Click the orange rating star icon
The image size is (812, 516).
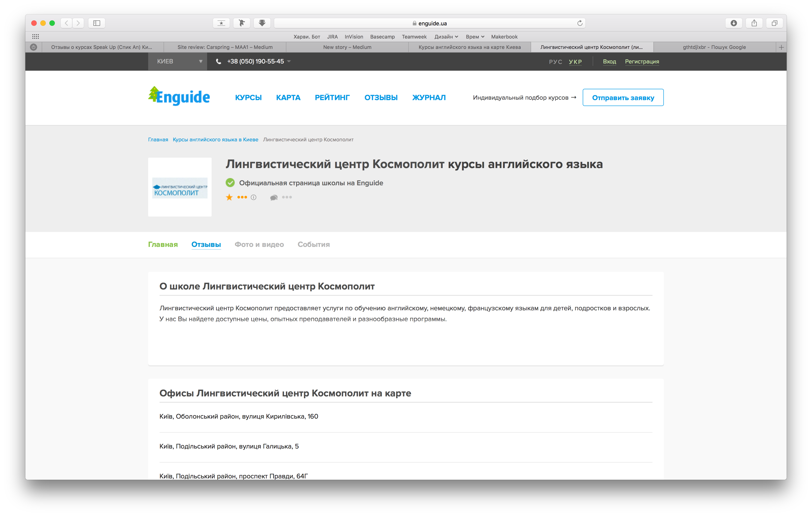[229, 197]
